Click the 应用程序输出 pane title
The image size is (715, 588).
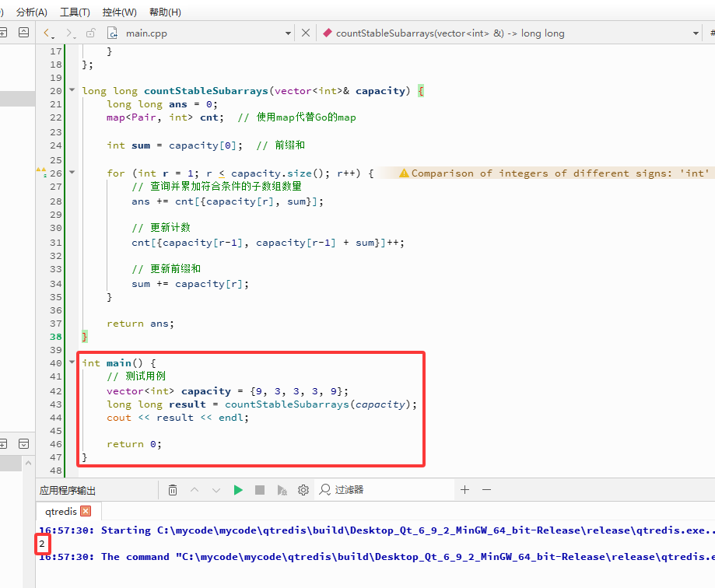coord(68,491)
